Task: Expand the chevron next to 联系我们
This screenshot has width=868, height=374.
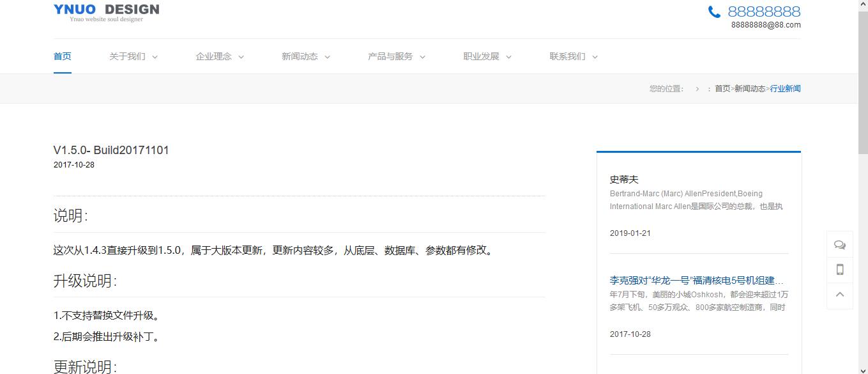Action: tap(595, 57)
